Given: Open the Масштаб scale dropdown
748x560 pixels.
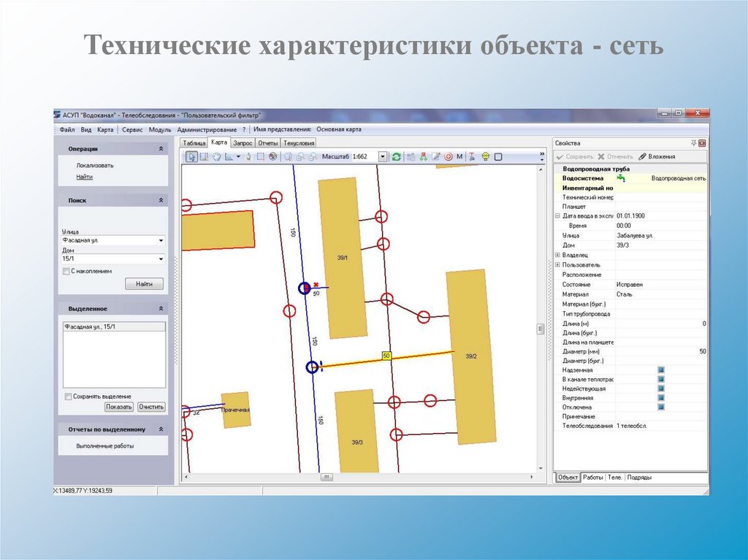Looking at the screenshot, I should coord(383,157).
